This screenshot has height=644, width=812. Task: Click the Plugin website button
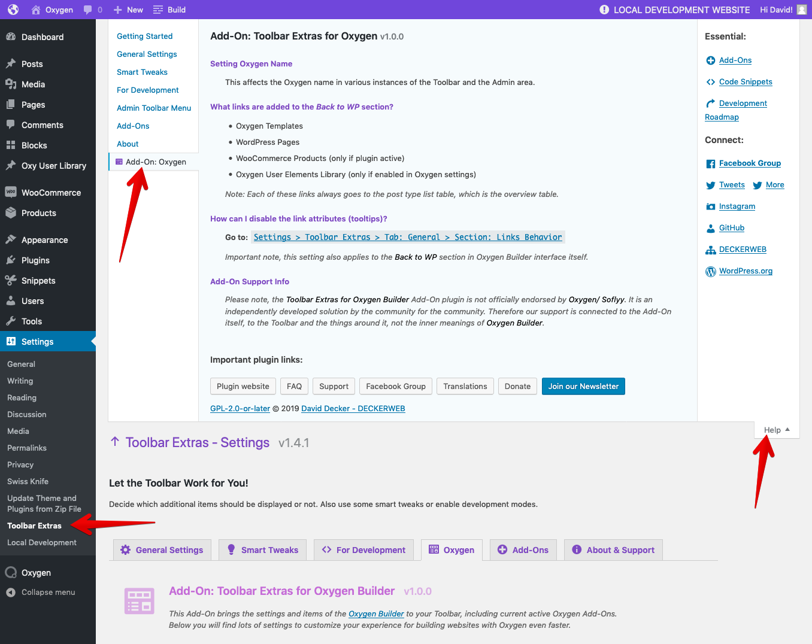tap(243, 387)
